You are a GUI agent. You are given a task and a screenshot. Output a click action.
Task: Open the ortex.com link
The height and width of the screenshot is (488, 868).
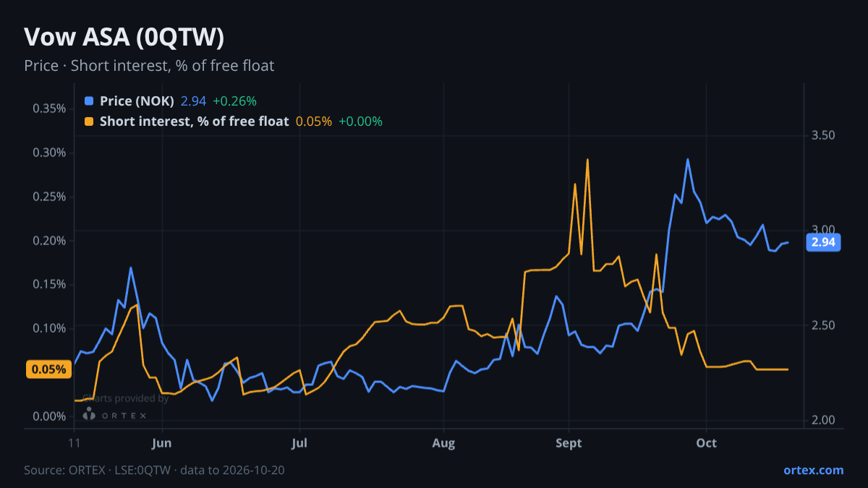click(813, 470)
